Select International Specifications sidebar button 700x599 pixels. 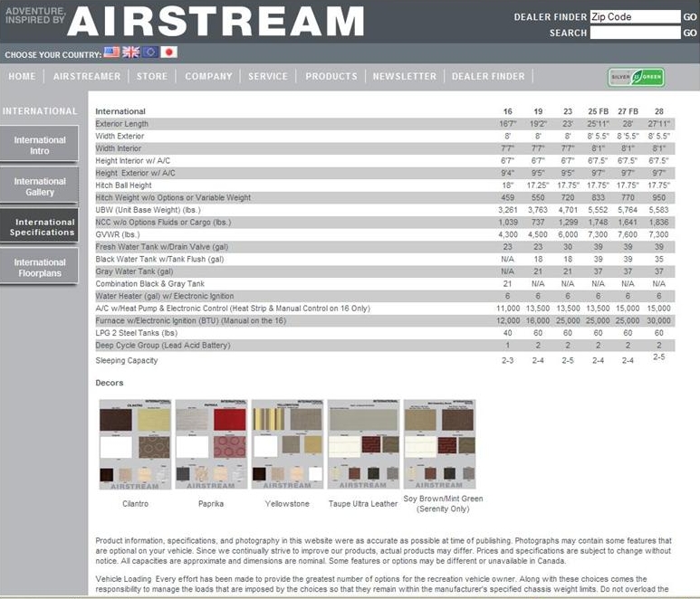click(39, 226)
